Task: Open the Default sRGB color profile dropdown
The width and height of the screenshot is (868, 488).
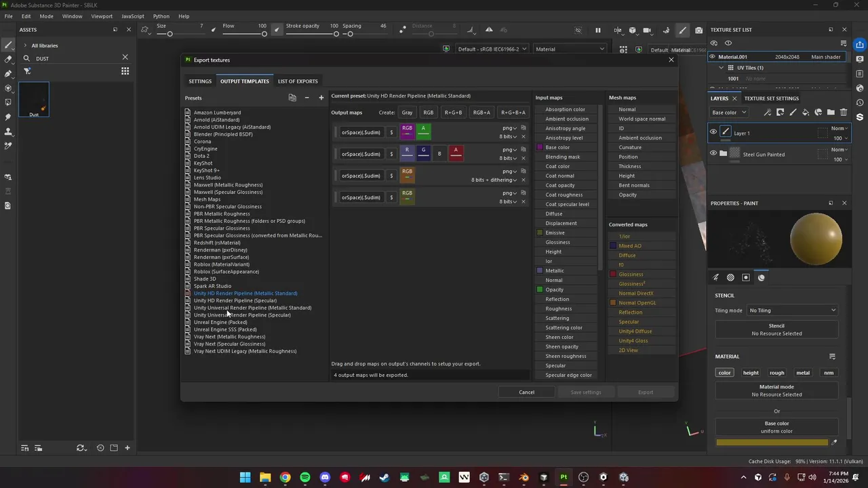Action: [x=492, y=49]
